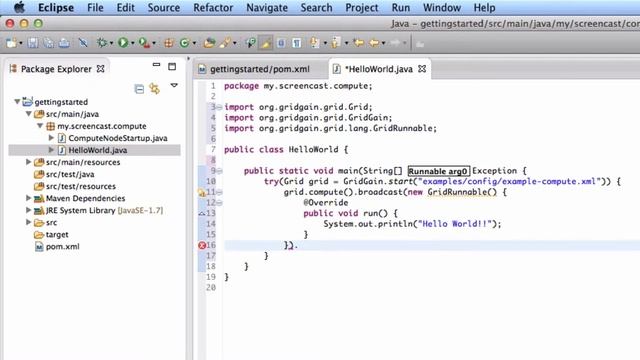The width and height of the screenshot is (640, 360).
Task: Click the quick-fix warning marker on line 11
Action: click(x=202, y=192)
